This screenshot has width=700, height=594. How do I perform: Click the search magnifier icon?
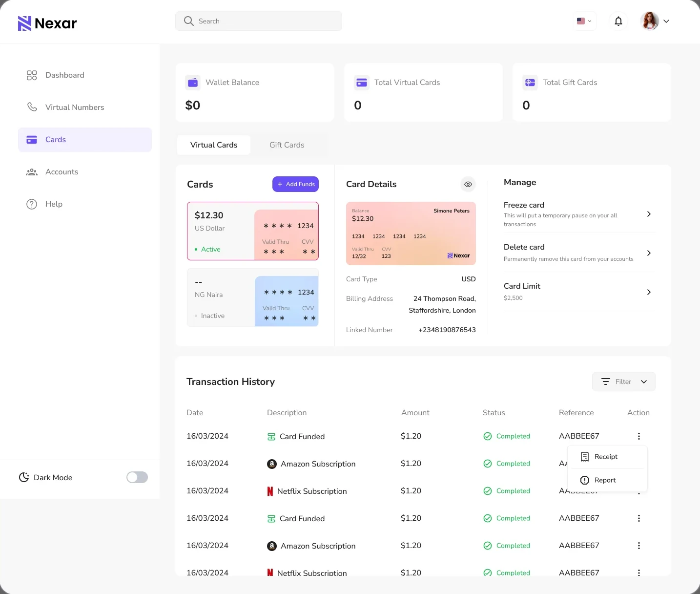coord(189,21)
